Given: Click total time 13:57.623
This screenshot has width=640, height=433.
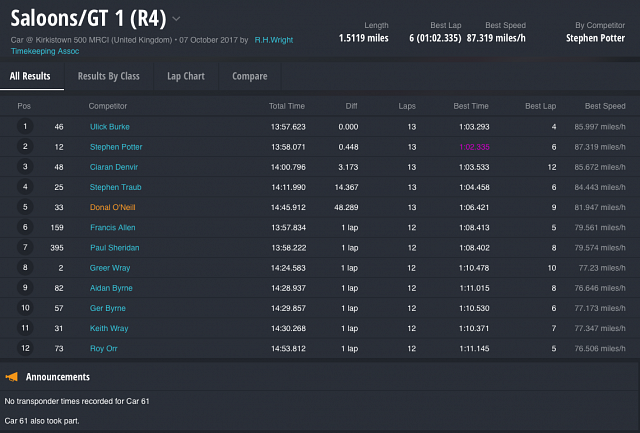Looking at the screenshot, I should 288,127.
